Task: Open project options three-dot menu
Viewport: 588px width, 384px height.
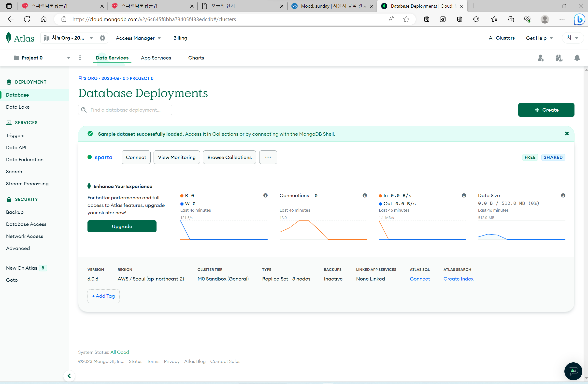Action: [x=80, y=58]
